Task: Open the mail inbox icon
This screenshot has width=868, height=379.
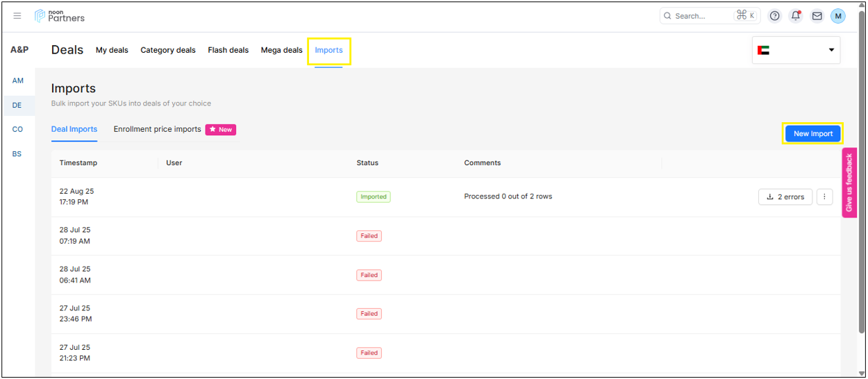Action: (817, 16)
